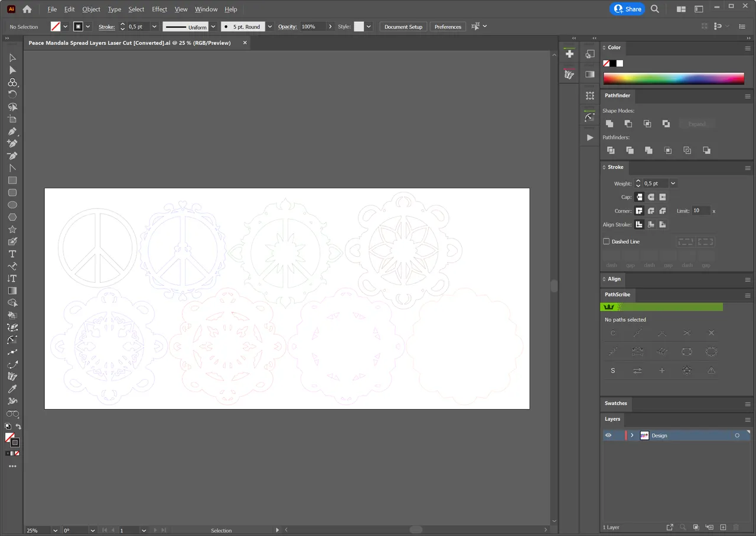Select Round Join corner option
This screenshot has width=756, height=536.
point(651,211)
